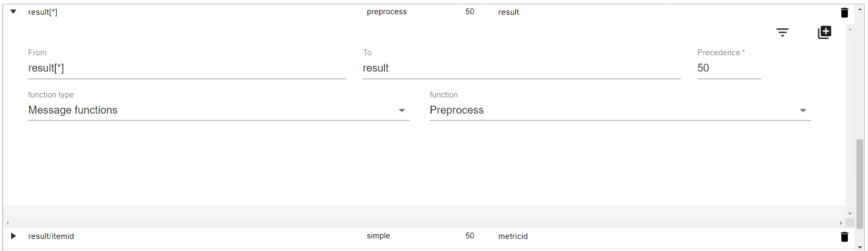
Task: Click the add-to-library plus icon
Action: pos(824,33)
